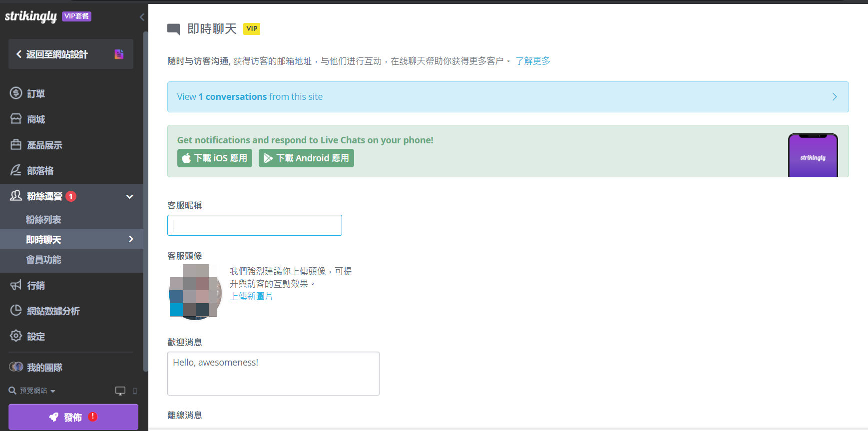Open 我的團隊 in the sidebar
Viewport: 868px width, 431px height.
[x=44, y=368]
